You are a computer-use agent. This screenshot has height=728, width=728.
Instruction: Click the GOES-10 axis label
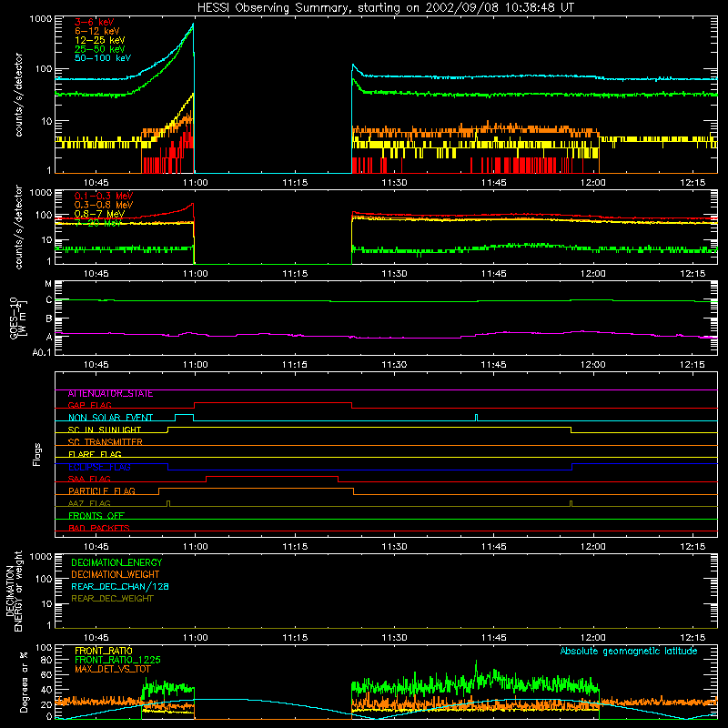point(18,318)
